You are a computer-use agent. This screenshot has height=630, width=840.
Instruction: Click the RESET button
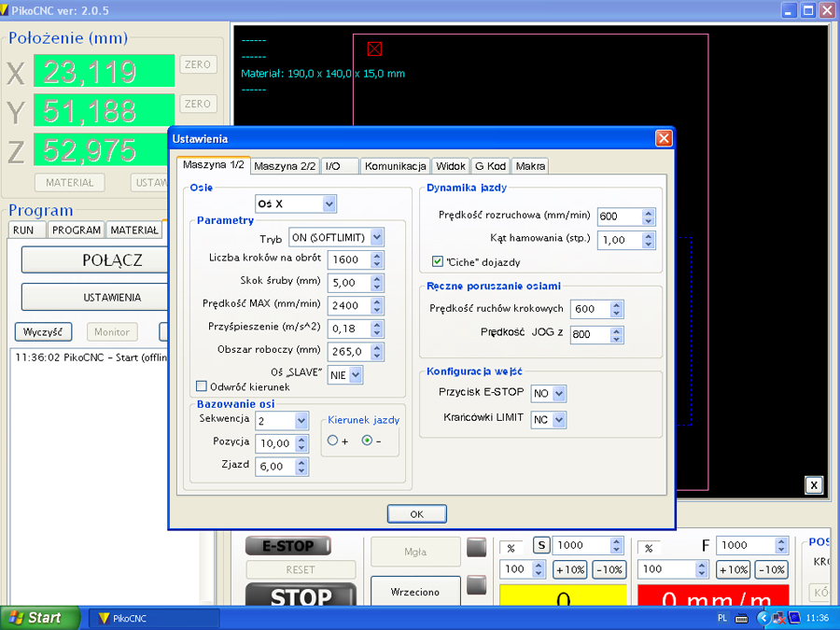pyautogui.click(x=301, y=570)
